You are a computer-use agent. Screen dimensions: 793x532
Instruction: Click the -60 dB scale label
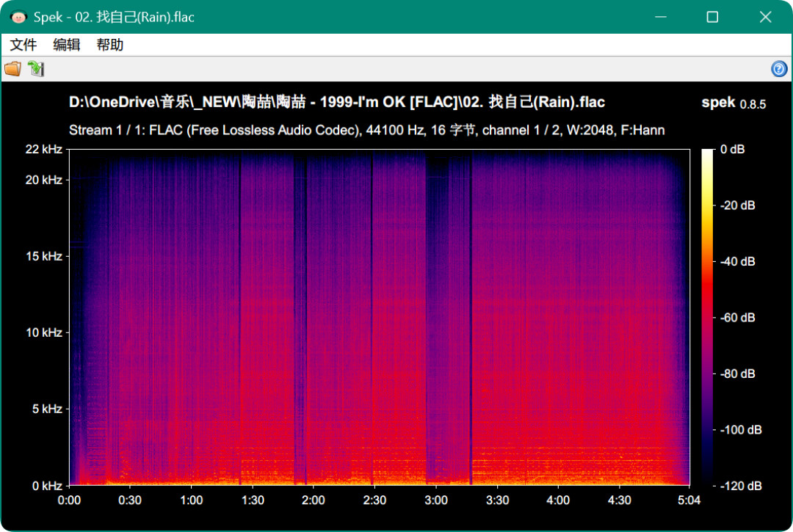point(737,318)
